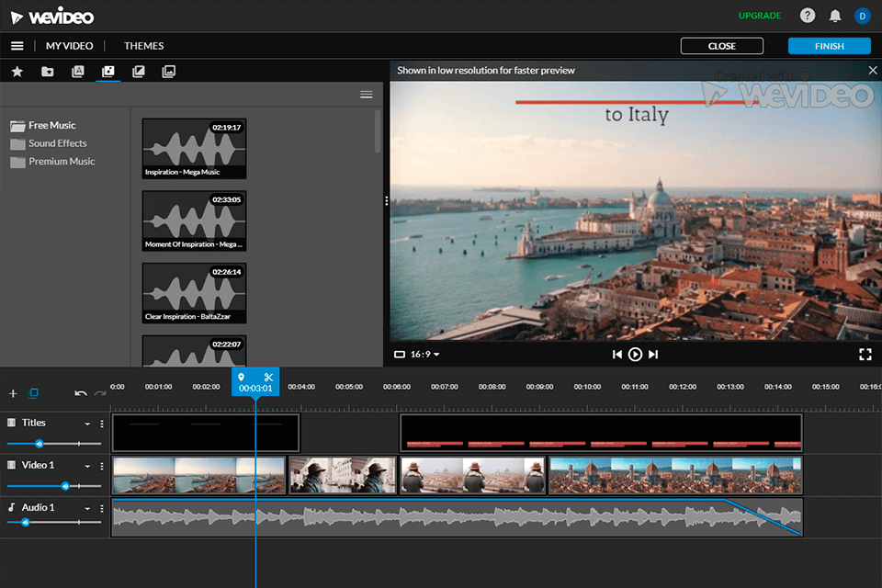Viewport: 882px width, 588px height.
Task: Adjust the Audio 1 track volume slider
Action: pyautogui.click(x=26, y=523)
